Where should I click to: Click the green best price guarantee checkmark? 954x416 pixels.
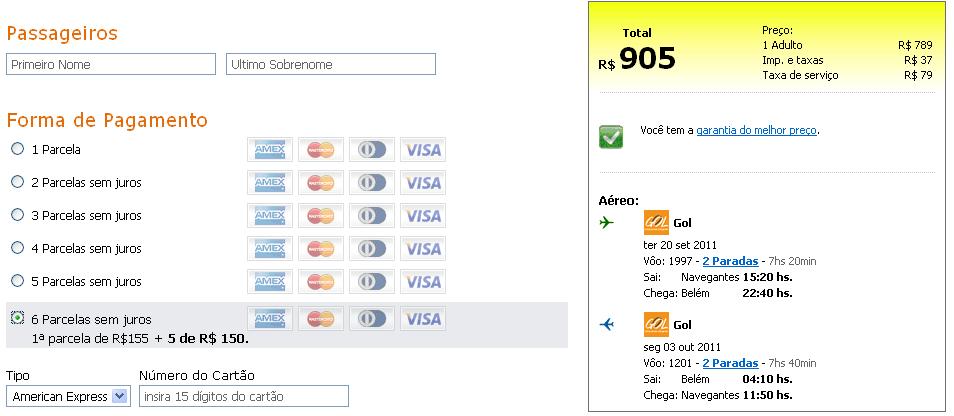611,136
